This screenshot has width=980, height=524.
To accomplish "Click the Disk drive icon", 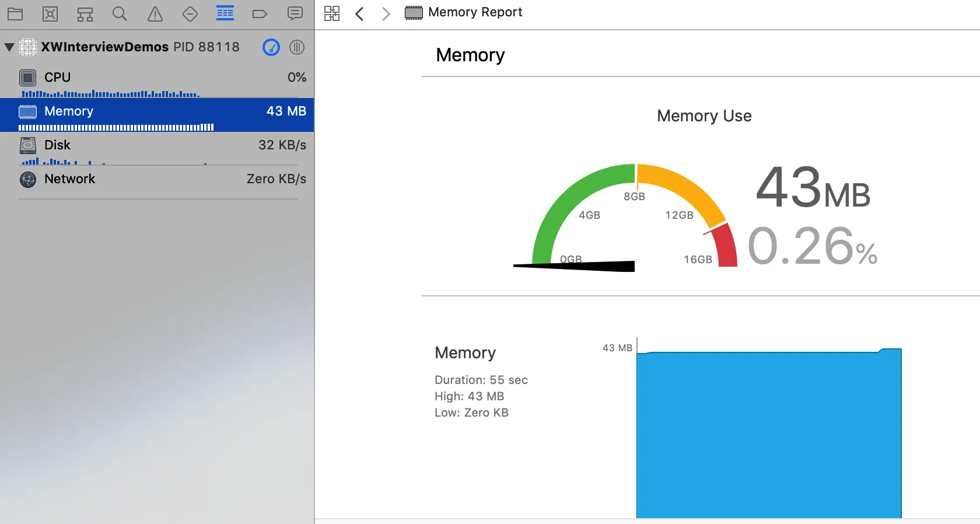I will point(27,145).
